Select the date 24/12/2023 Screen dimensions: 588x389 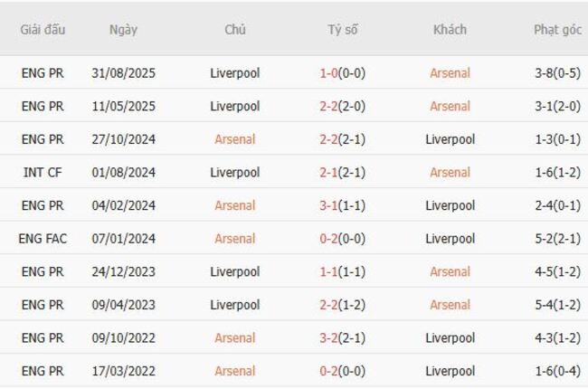coord(123,271)
